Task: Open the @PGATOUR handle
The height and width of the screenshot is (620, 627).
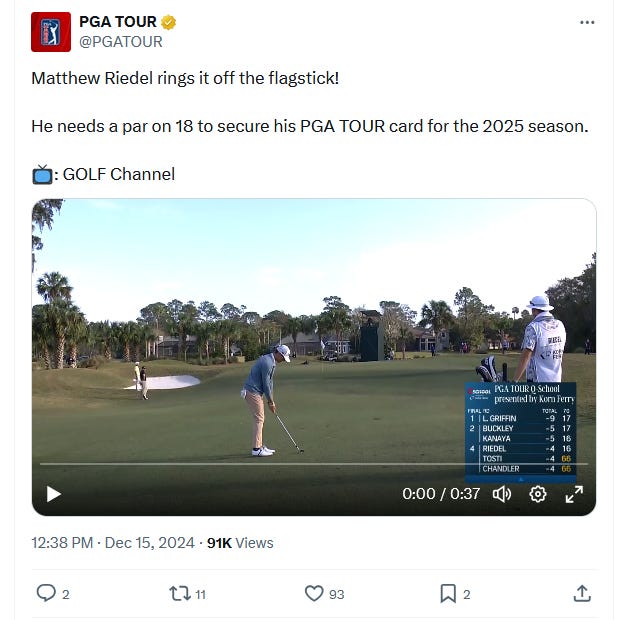Action: [x=121, y=42]
